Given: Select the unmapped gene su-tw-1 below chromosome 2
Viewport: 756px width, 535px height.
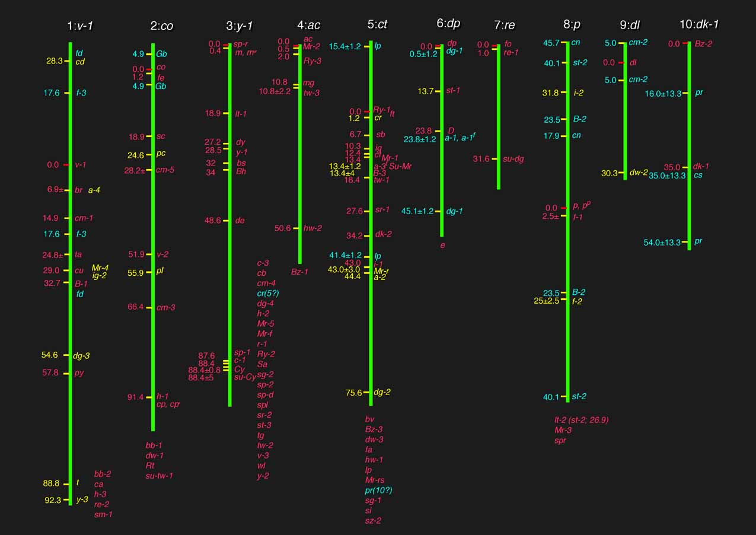Looking at the screenshot, I should [159, 476].
